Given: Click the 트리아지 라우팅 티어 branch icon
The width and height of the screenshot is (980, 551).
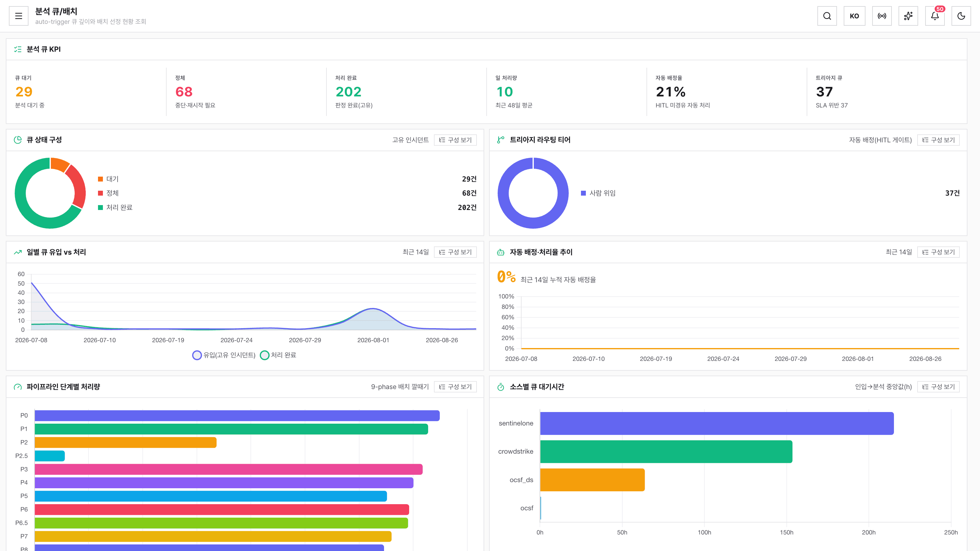Looking at the screenshot, I should pos(501,140).
